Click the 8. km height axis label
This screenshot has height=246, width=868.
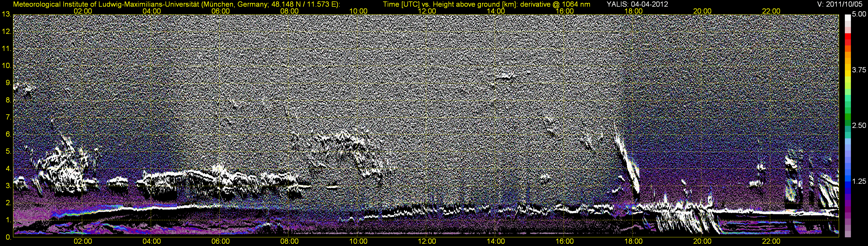[x=8, y=100]
